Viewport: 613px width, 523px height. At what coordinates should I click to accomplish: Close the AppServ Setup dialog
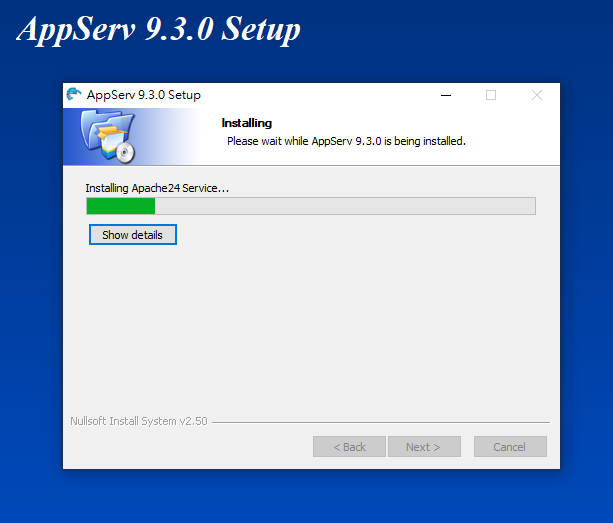pos(537,95)
